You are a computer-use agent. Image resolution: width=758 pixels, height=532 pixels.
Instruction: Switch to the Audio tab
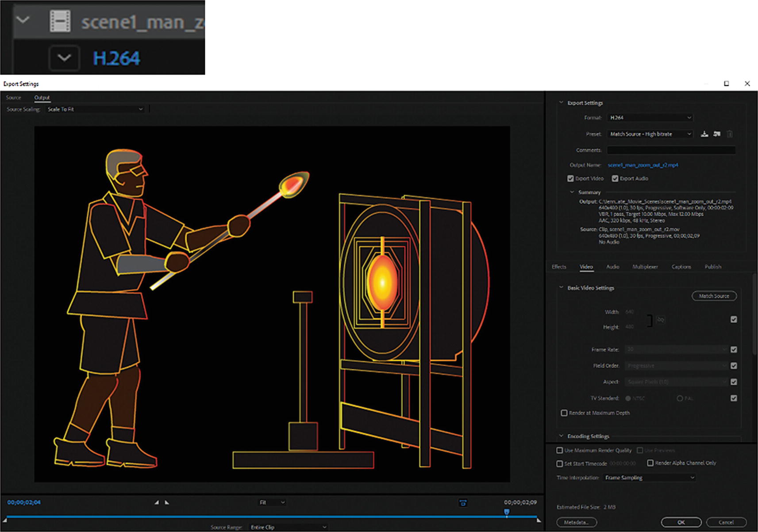[612, 267]
